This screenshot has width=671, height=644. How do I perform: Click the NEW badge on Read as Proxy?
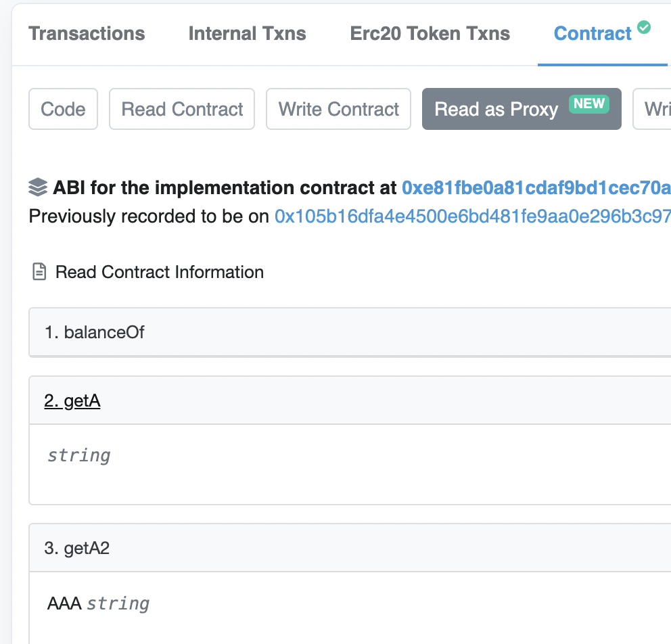(589, 103)
